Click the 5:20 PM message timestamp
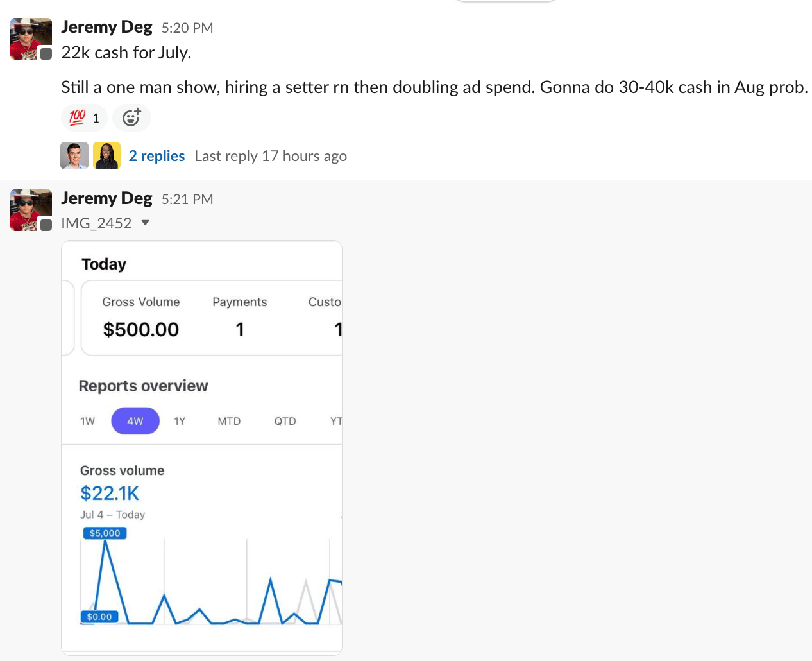This screenshot has height=661, width=812. (187, 28)
